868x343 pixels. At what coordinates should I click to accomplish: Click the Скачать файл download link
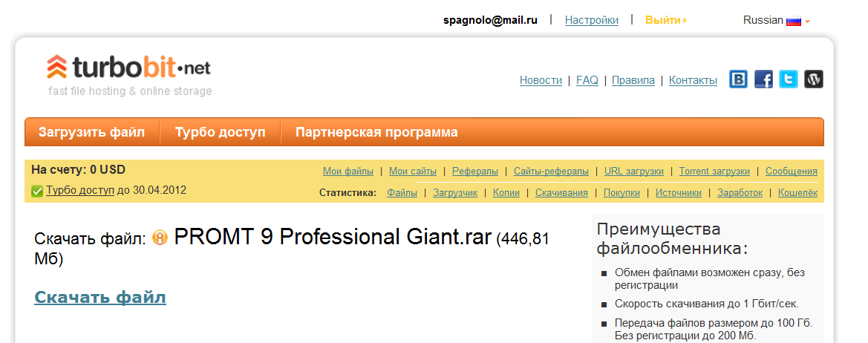[x=100, y=297]
